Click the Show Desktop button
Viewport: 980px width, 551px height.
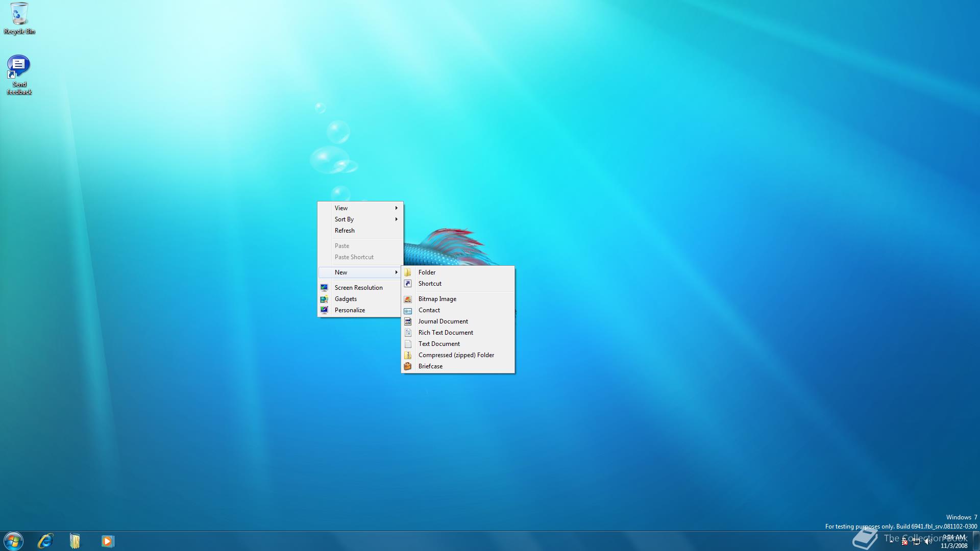[x=976, y=541]
